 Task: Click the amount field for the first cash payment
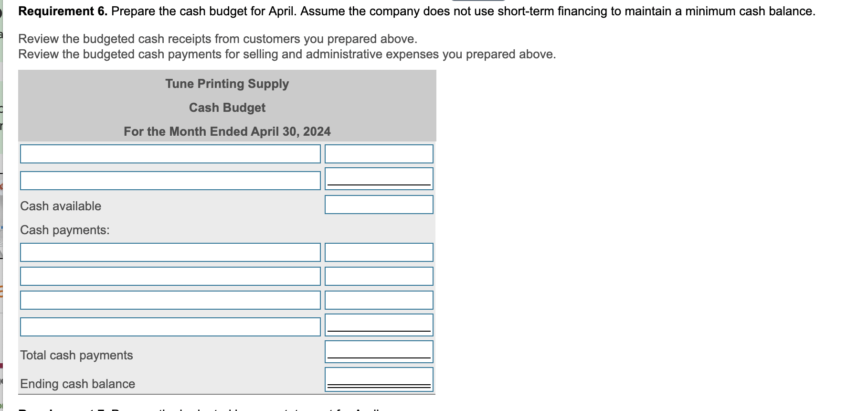click(379, 253)
